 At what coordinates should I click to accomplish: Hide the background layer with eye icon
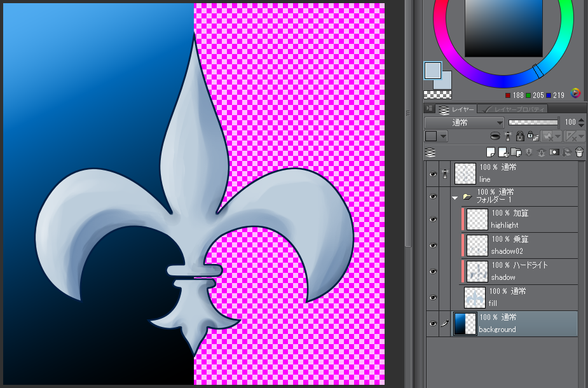(x=433, y=323)
